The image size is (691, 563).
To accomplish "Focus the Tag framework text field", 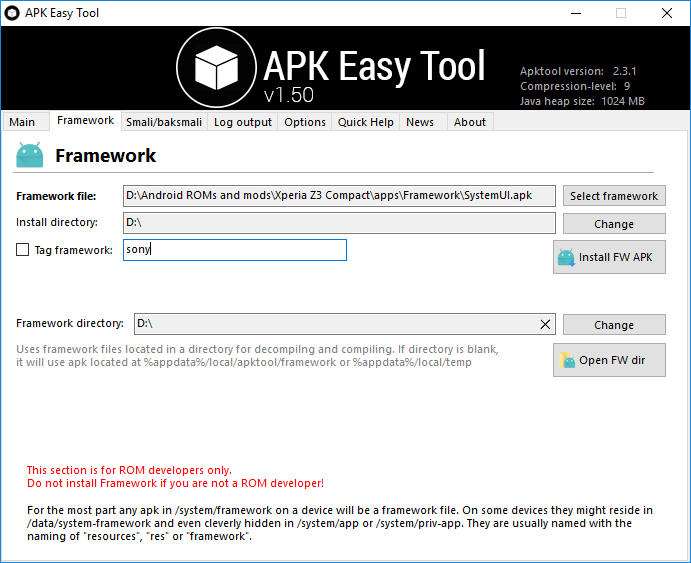I will [235, 250].
